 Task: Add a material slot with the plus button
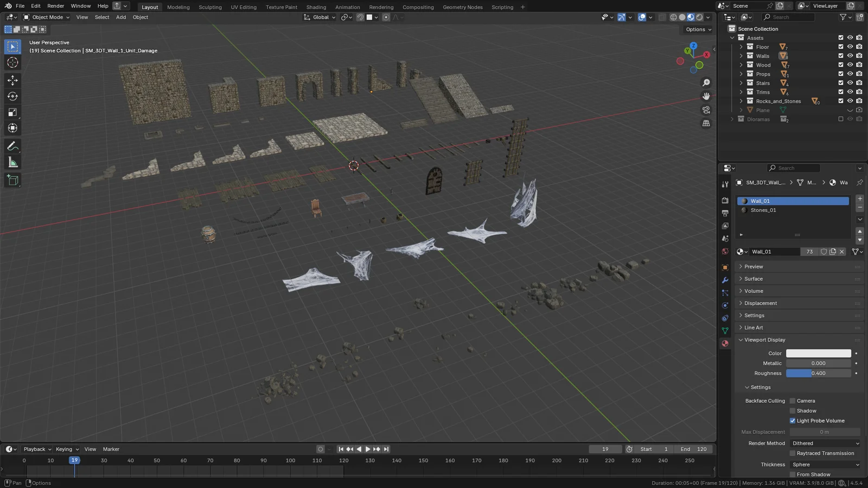[x=859, y=198]
